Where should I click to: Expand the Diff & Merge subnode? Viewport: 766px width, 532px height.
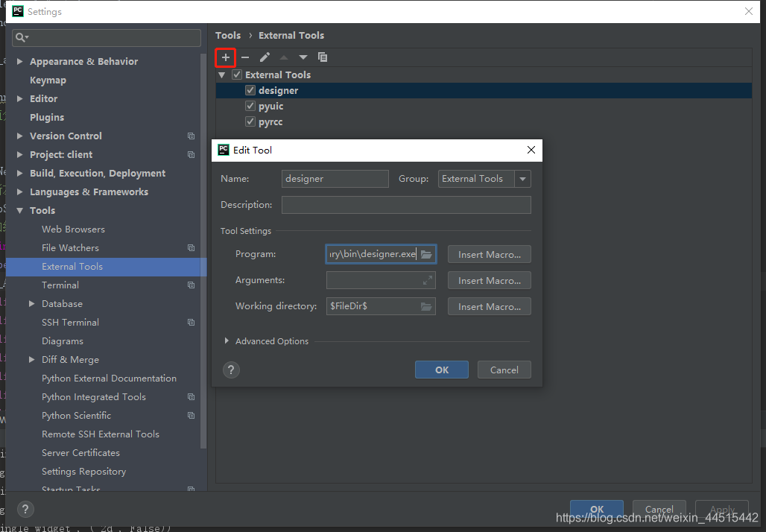[32, 360]
